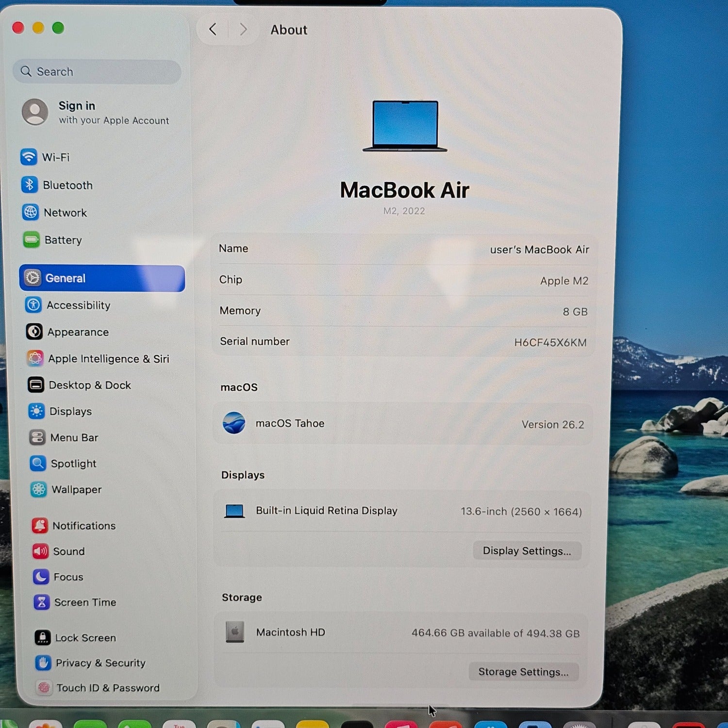
Task: Click the Wi-Fi icon in sidebar
Action: click(29, 157)
